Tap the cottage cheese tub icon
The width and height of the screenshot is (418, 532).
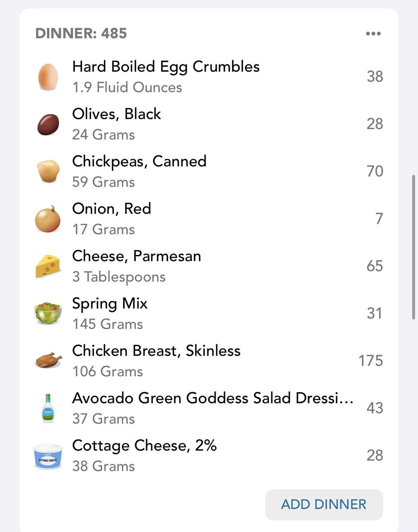pyautogui.click(x=48, y=456)
